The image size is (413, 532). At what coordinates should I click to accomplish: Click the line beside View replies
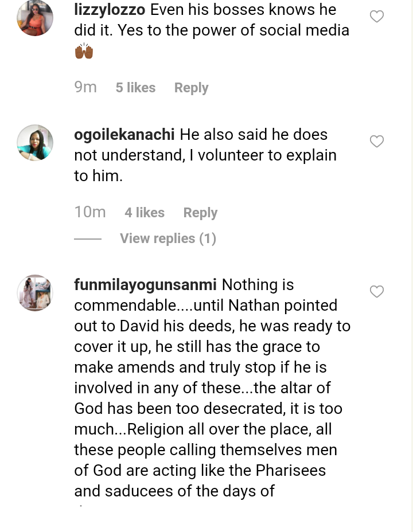coord(88,238)
